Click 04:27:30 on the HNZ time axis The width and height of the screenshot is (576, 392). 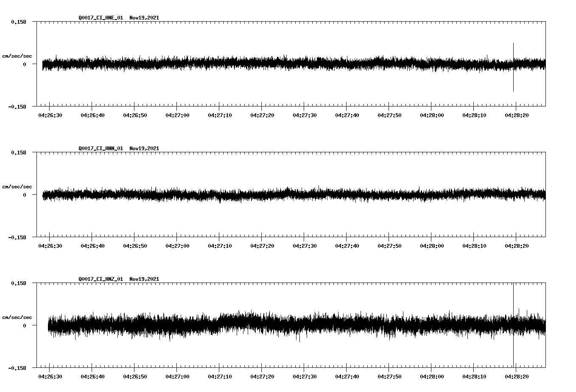(305, 376)
